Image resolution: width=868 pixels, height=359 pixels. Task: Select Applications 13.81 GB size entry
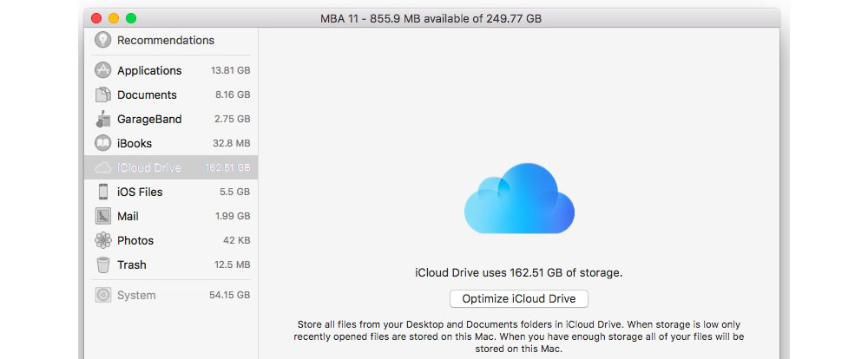pyautogui.click(x=230, y=71)
